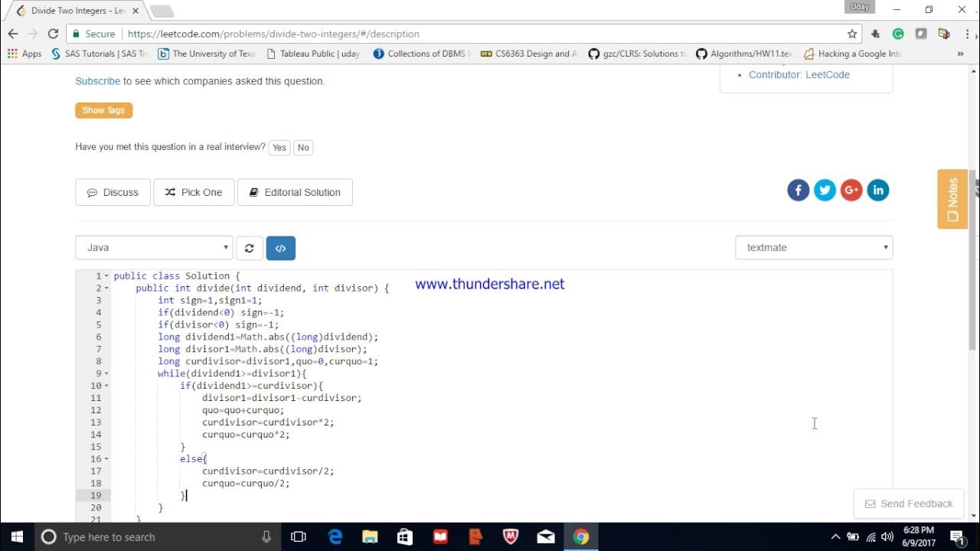Reset code with the refresh icon button

point(249,248)
